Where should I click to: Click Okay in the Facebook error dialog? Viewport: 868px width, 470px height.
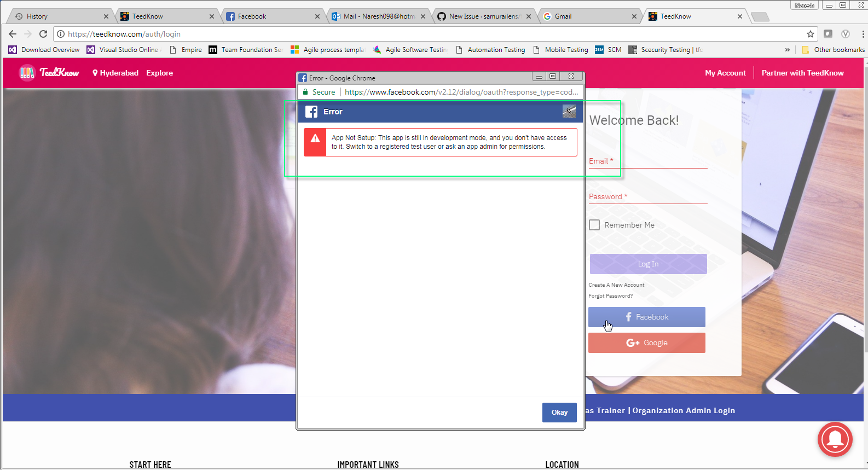pos(559,413)
